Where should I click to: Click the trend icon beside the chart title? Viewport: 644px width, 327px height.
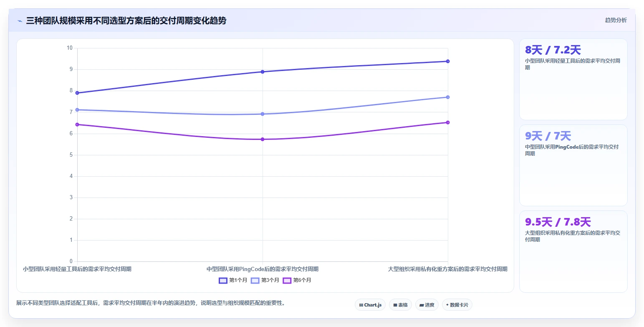coord(20,21)
